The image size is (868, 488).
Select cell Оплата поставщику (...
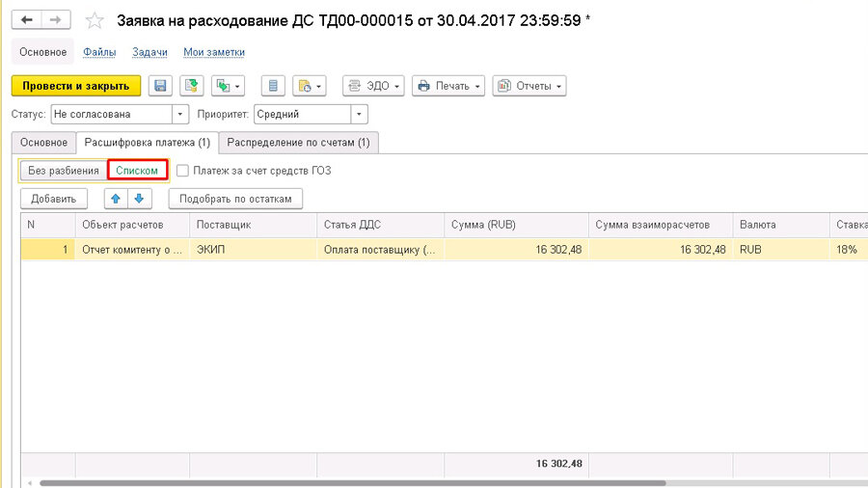(380, 250)
